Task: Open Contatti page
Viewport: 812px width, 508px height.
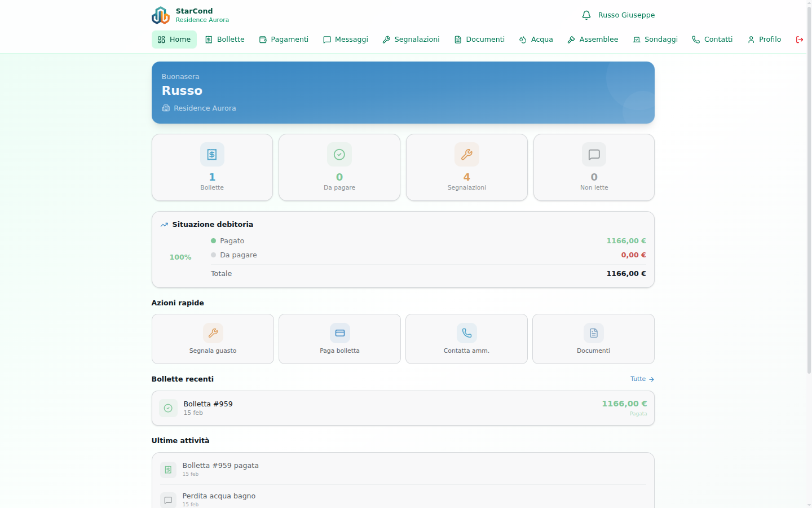Action: tap(712, 40)
